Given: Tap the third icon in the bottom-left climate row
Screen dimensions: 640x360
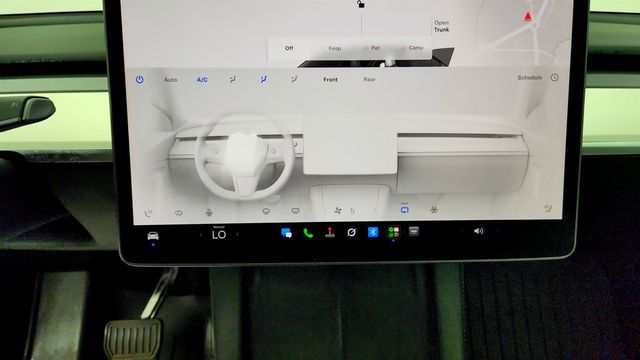Looking at the screenshot, I should point(209,212).
